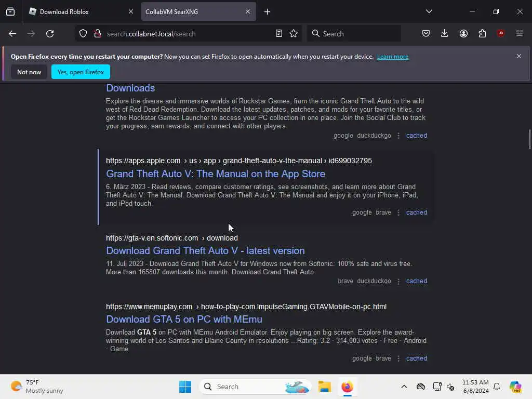Screen dimensions: 532x399
Task: Open Download GTA 5 on PC with MEmu
Action: pyautogui.click(x=184, y=320)
